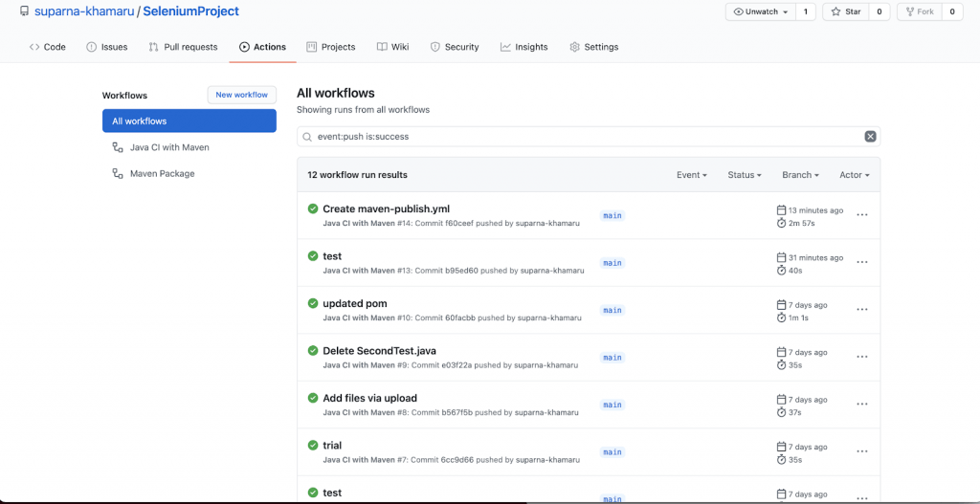Image resolution: width=980 pixels, height=504 pixels.
Task: Click the repository icon beside suparna-khamaru
Action: (x=24, y=11)
